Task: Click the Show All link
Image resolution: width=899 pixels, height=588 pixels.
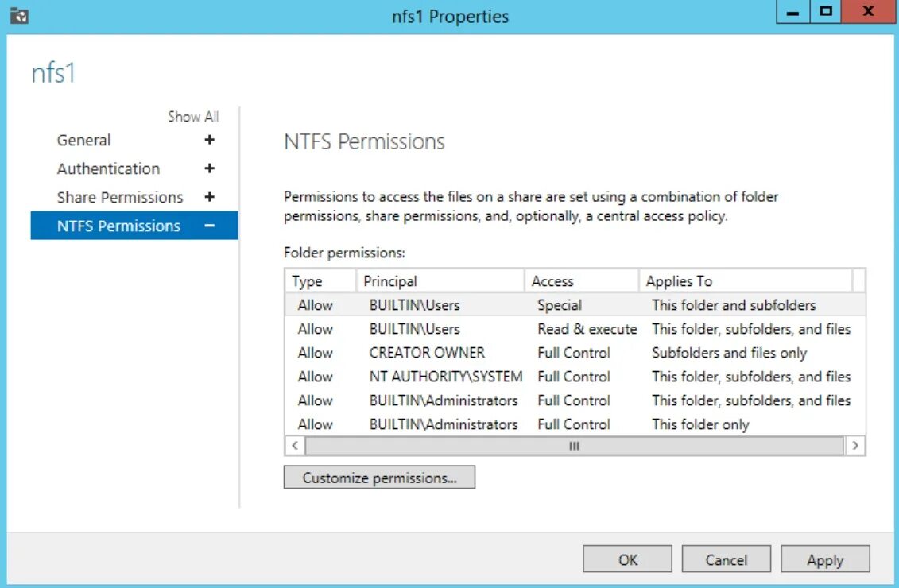Action: (x=193, y=117)
